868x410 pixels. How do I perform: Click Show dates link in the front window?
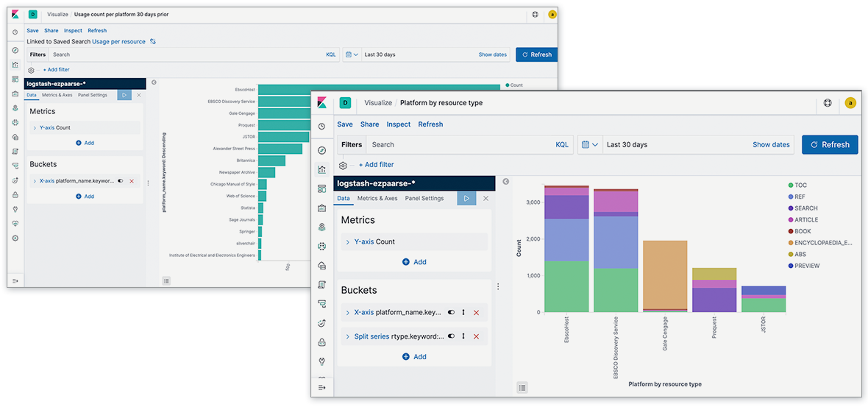(x=771, y=145)
